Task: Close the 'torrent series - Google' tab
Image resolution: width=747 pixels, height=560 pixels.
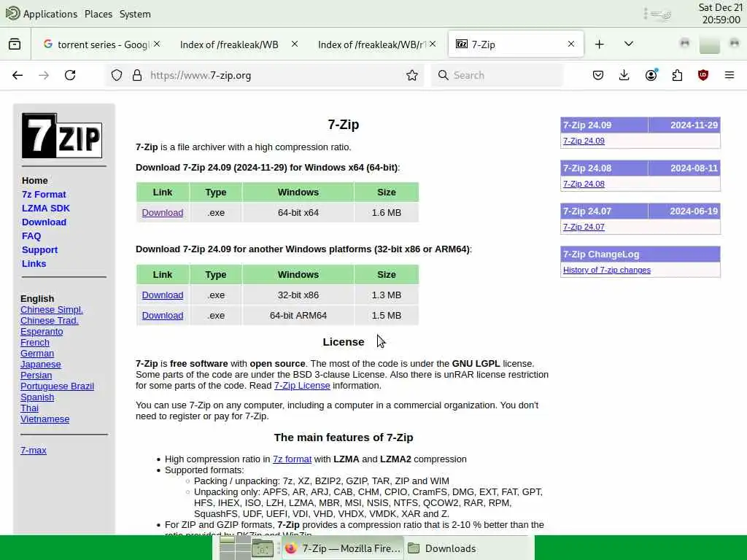Action: [157, 44]
